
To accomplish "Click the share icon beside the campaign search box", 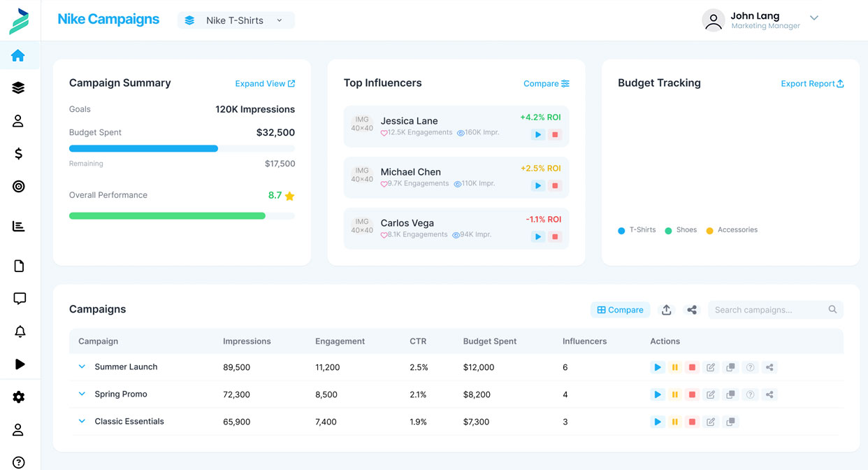I will [x=692, y=310].
